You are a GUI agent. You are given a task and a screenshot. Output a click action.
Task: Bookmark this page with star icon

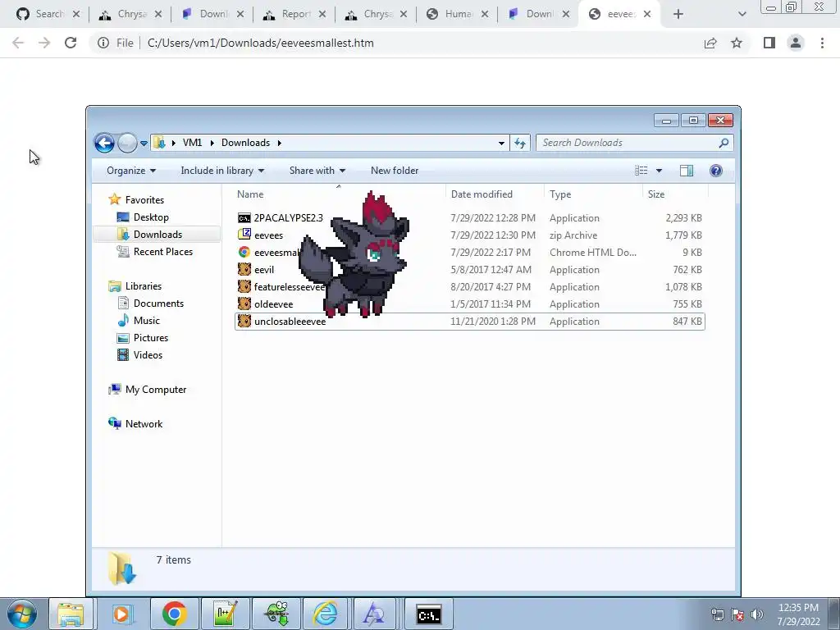737,43
